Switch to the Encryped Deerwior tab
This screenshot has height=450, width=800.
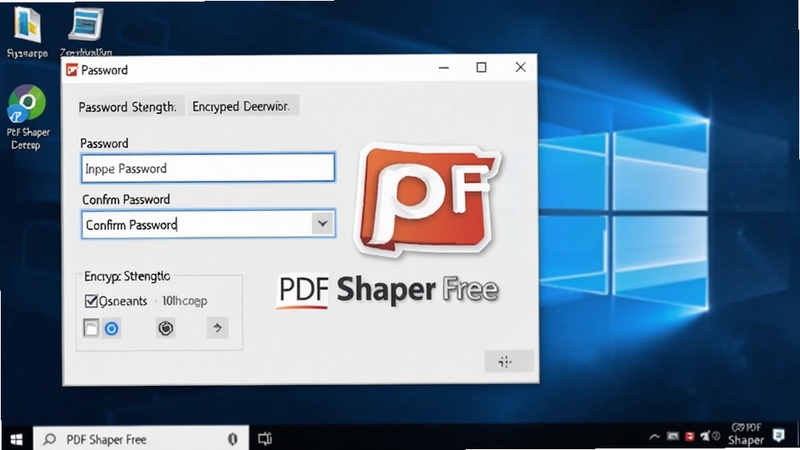point(241,106)
